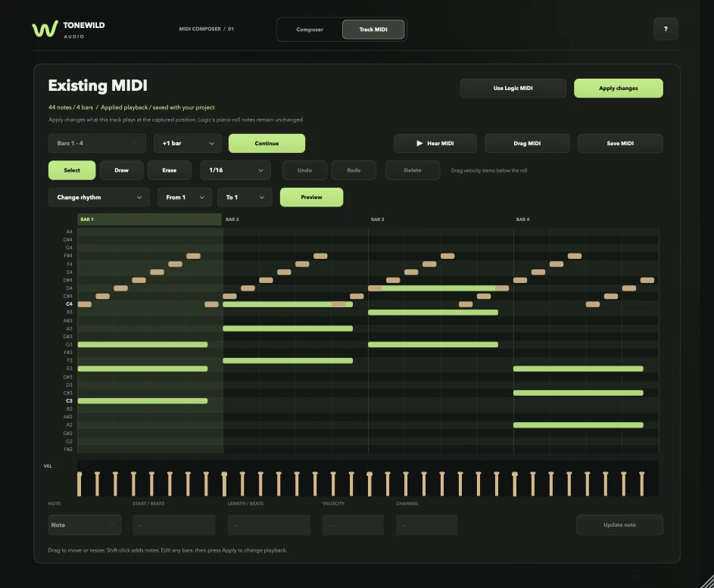This screenshot has height=588, width=714.
Task: Open the 1/16 grid dropdown
Action: pyautogui.click(x=235, y=170)
